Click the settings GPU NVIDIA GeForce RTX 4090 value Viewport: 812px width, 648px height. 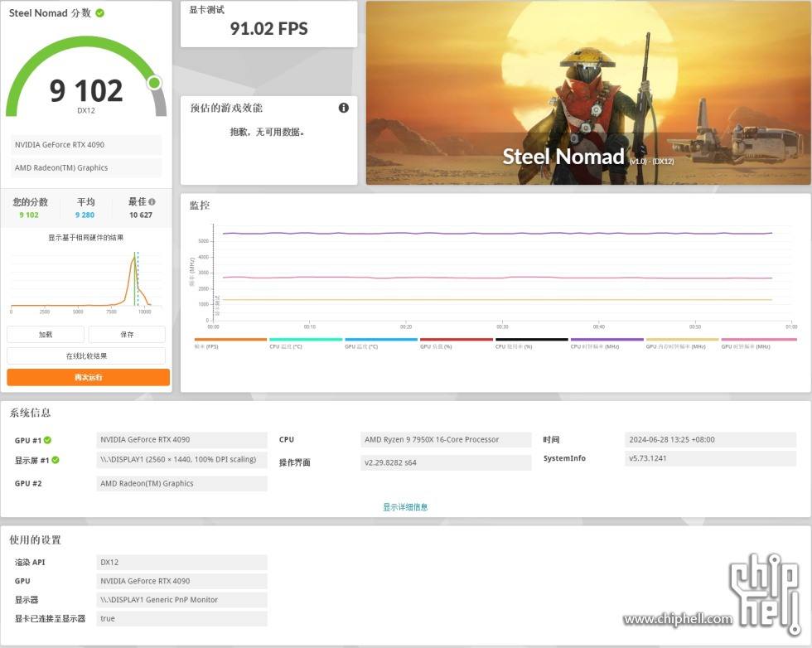(x=181, y=581)
